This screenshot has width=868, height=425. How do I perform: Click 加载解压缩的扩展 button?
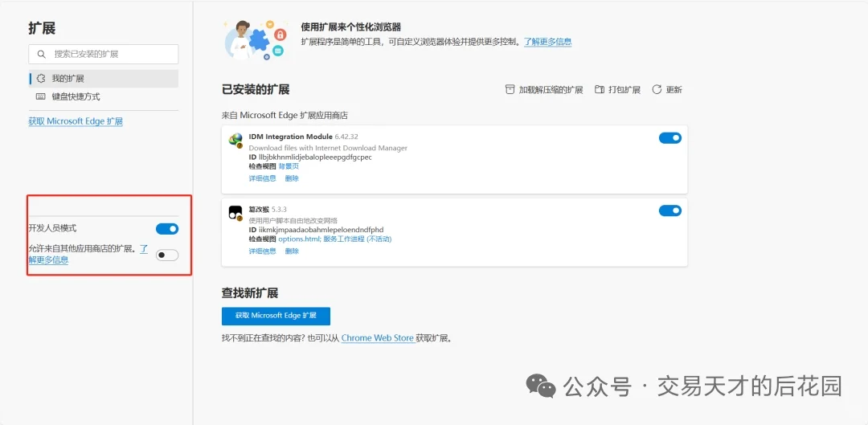point(544,90)
